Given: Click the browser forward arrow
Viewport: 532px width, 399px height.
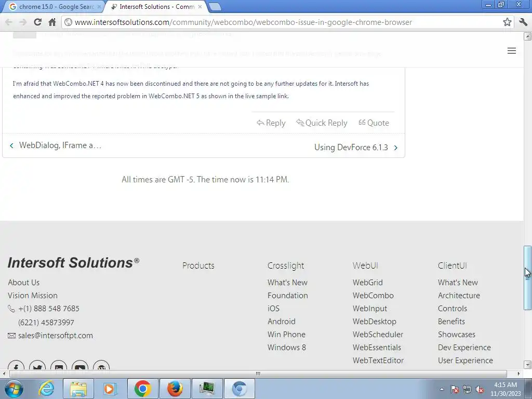Looking at the screenshot, I should point(23,22).
